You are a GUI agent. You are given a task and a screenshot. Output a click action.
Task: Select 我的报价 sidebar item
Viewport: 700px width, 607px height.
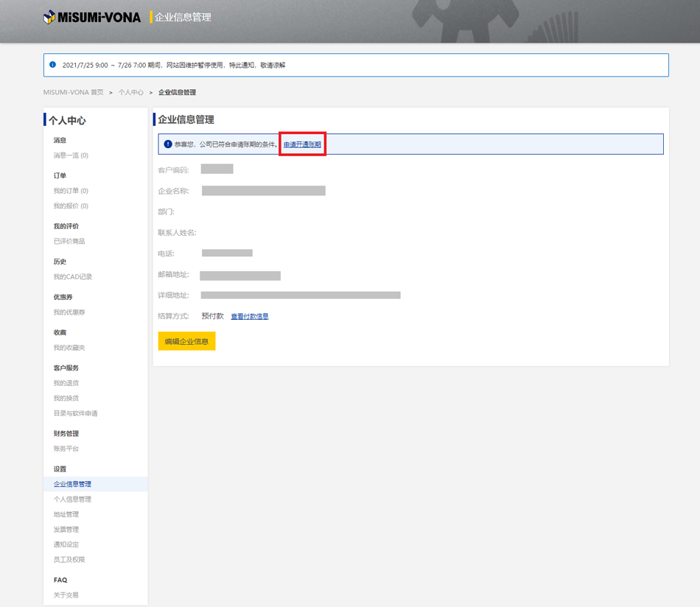71,206
